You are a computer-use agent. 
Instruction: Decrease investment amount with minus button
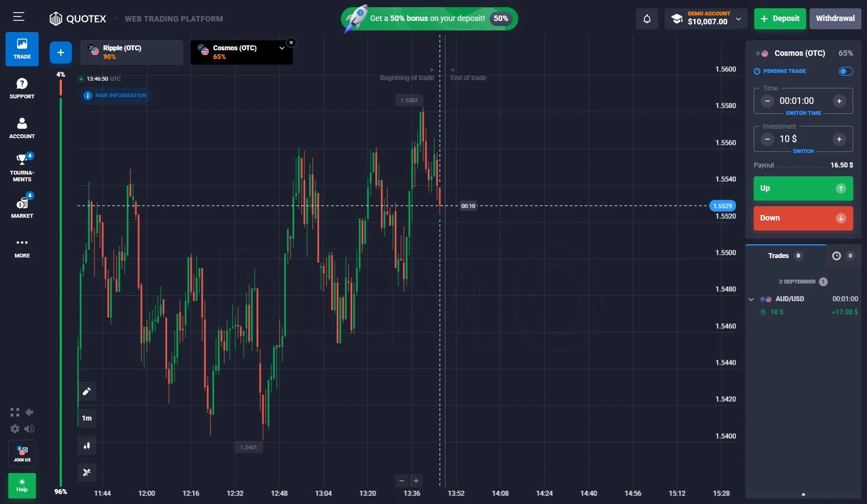pyautogui.click(x=768, y=139)
